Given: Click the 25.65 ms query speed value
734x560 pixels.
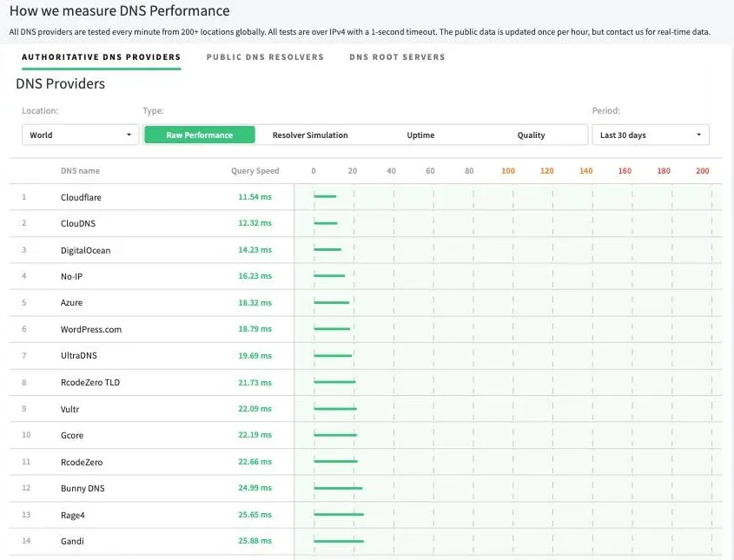Looking at the screenshot, I should (x=255, y=514).
